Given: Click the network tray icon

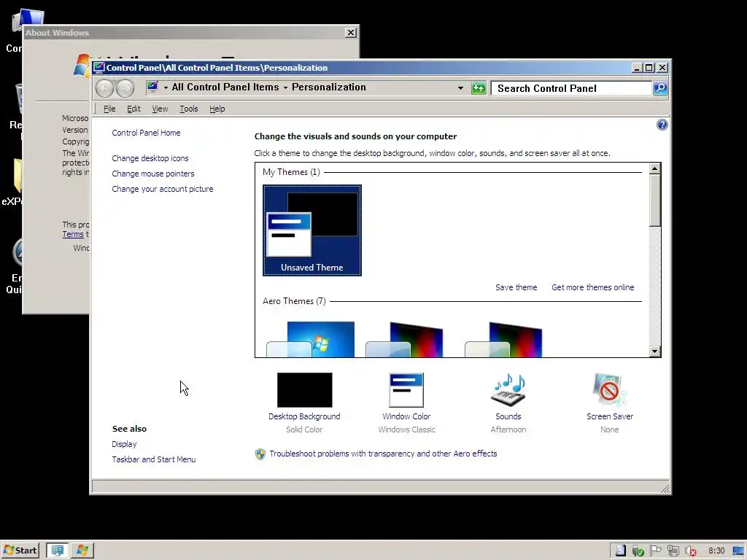Looking at the screenshot, I should point(673,551).
